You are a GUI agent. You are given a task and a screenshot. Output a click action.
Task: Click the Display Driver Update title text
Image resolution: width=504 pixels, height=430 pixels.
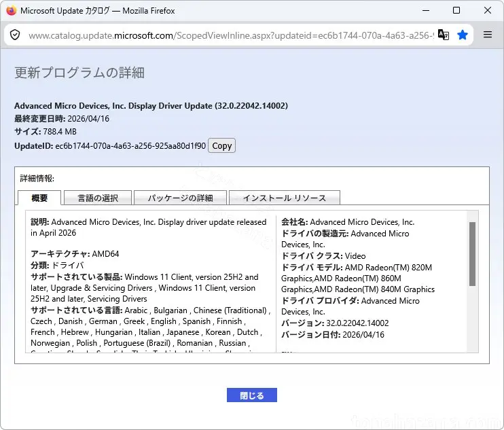point(151,106)
